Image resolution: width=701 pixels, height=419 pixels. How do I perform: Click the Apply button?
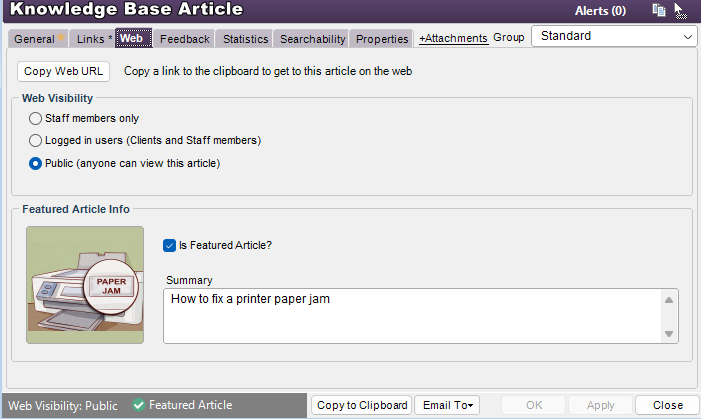[x=600, y=405]
